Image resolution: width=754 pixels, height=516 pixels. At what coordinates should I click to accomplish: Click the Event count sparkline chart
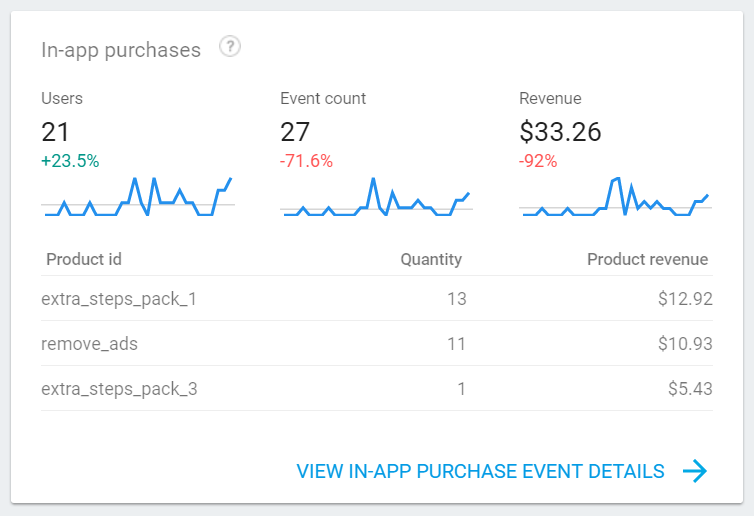tap(376, 198)
